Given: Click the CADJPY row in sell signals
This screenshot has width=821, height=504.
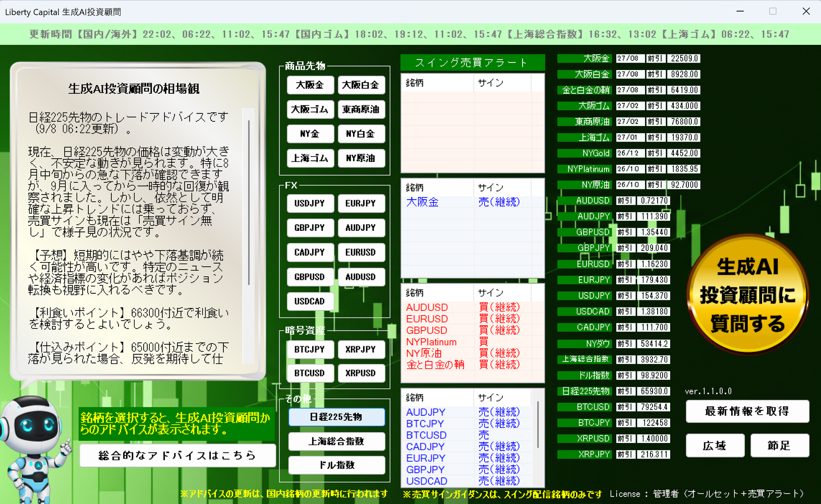Looking at the screenshot, I should pos(467,447).
